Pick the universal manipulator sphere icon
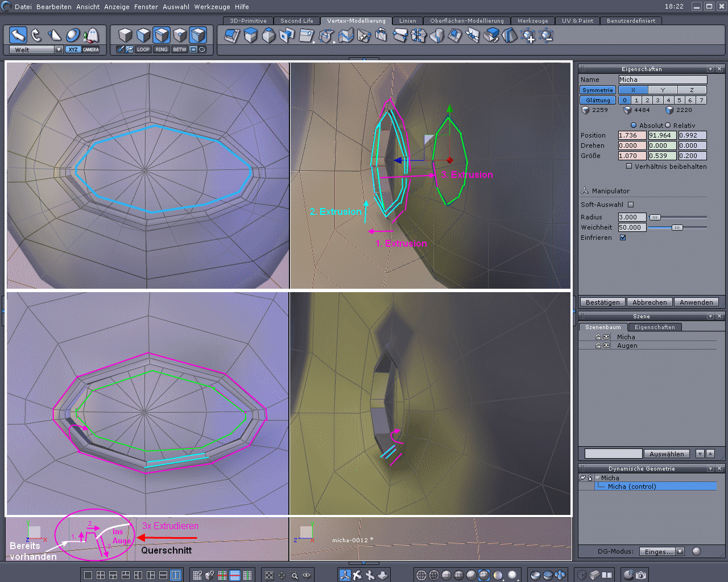Image resolution: width=728 pixels, height=582 pixels. tap(73, 35)
